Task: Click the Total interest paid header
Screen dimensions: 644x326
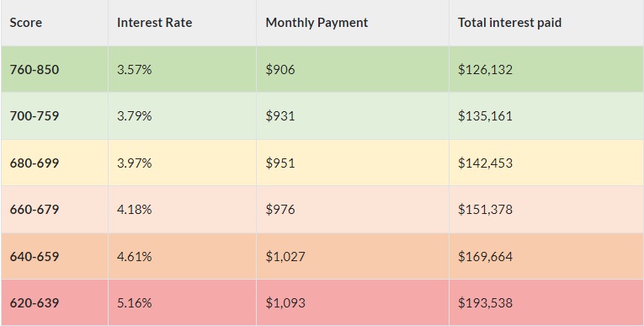Action: tap(546, 23)
